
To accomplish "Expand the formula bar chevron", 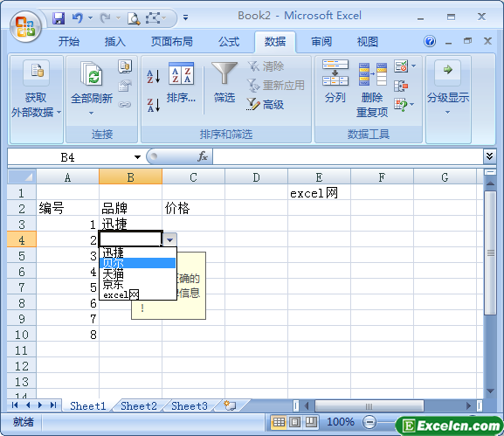I will coord(489,156).
